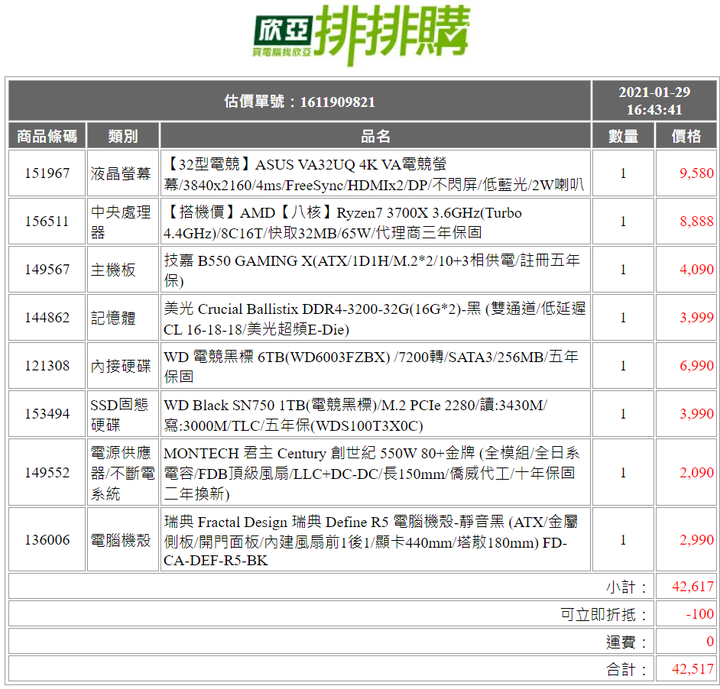720x689 pixels.
Task: Click the price 4,090
Action: (x=697, y=269)
